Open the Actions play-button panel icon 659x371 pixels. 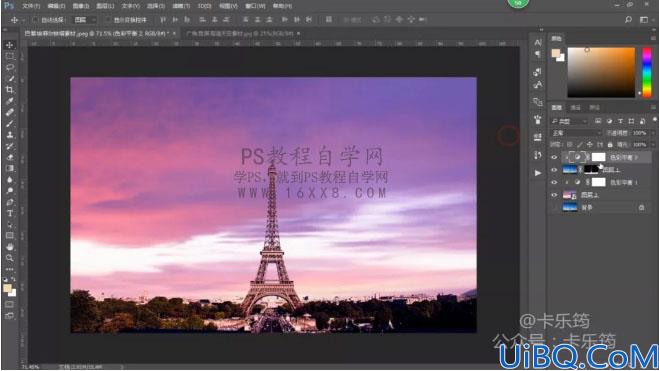pyautogui.click(x=538, y=173)
